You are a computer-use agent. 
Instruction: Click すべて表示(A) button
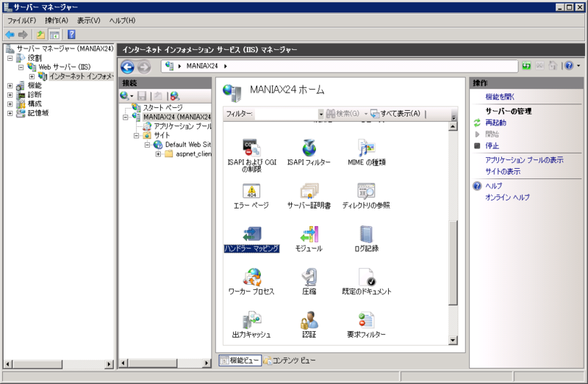coord(395,114)
